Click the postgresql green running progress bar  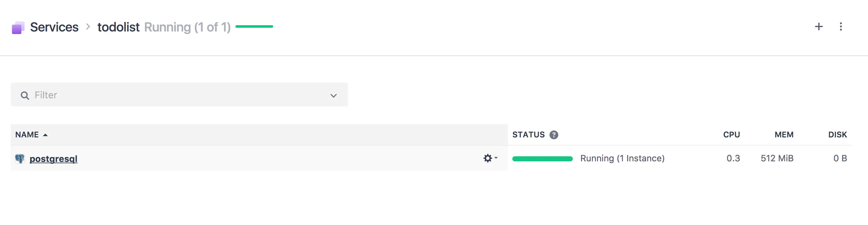click(x=542, y=159)
